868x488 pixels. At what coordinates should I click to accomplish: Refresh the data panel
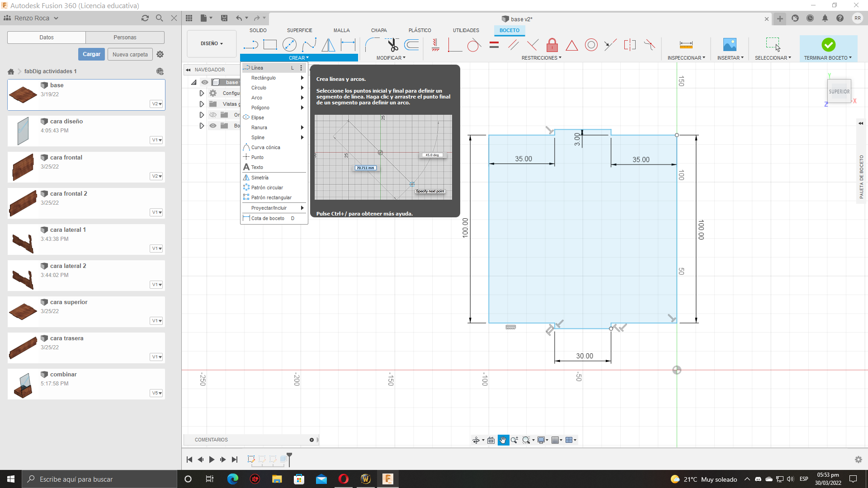pyautogui.click(x=145, y=18)
